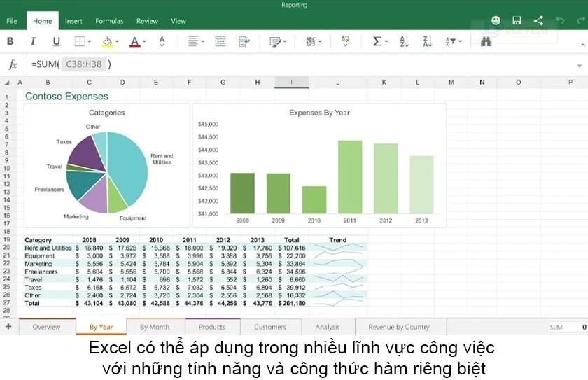Viewport: 588px width, 380px height.
Task: Click the Undo arrow
Action: click(x=560, y=20)
